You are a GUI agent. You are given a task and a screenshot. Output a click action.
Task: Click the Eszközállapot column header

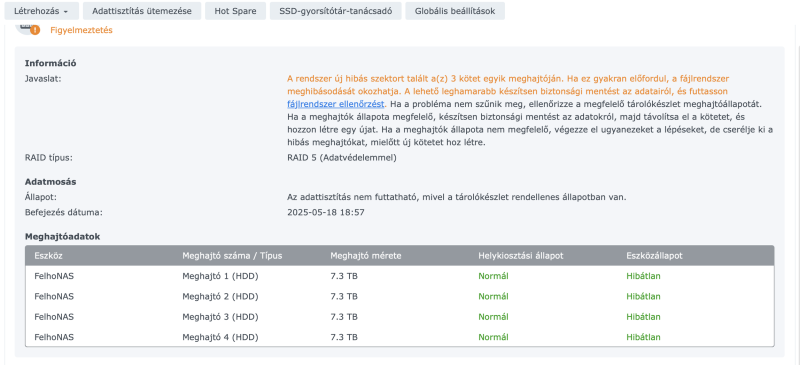(654, 256)
